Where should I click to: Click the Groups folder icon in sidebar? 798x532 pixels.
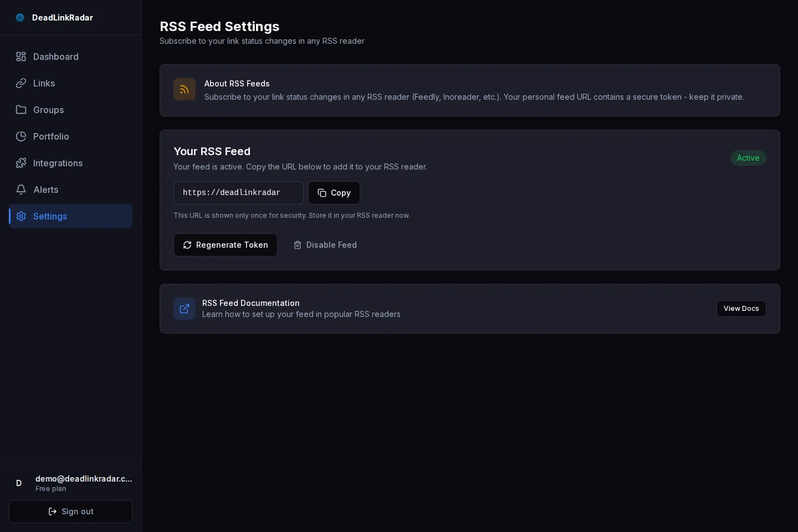[x=21, y=110]
